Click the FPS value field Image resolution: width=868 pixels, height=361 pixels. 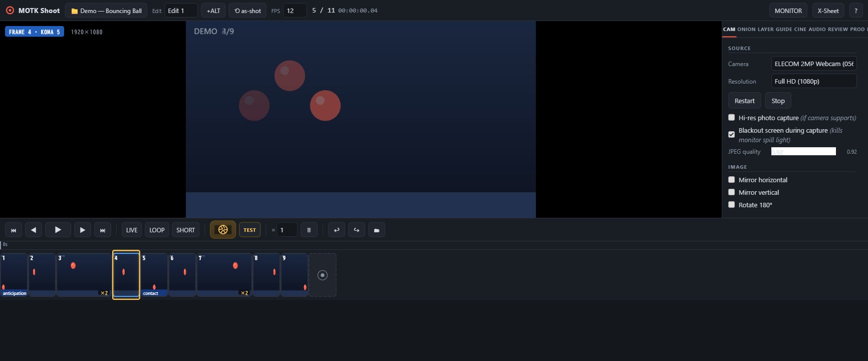point(295,11)
